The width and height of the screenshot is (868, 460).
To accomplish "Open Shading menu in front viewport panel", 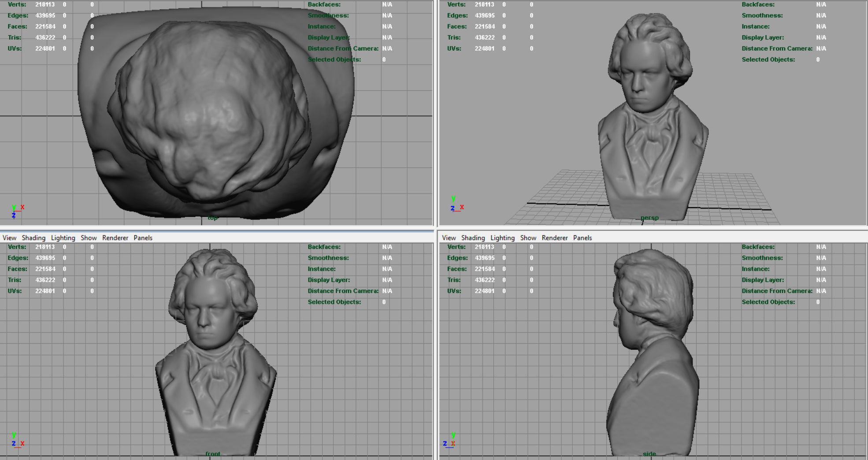I will pyautogui.click(x=33, y=237).
